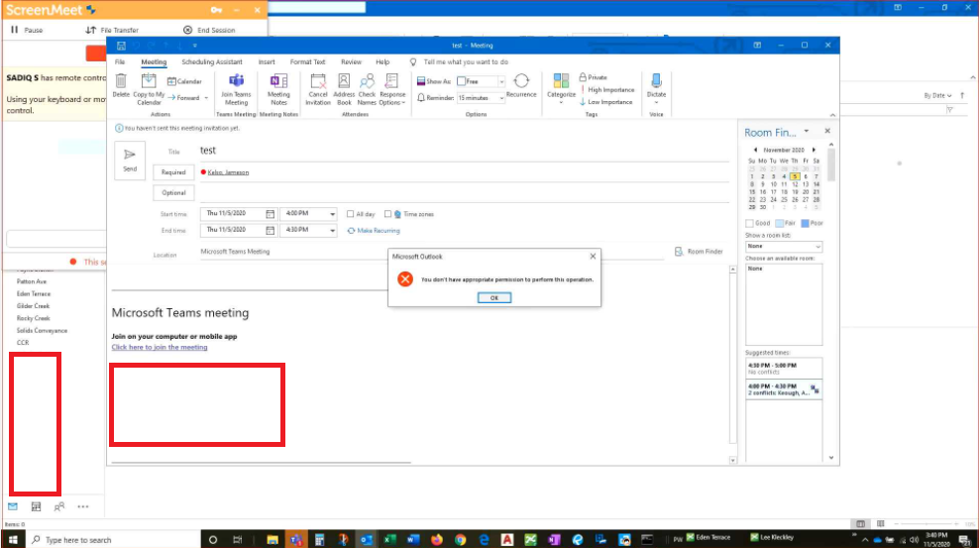Click the Check Names icon
980x548 pixels.
pos(367,80)
